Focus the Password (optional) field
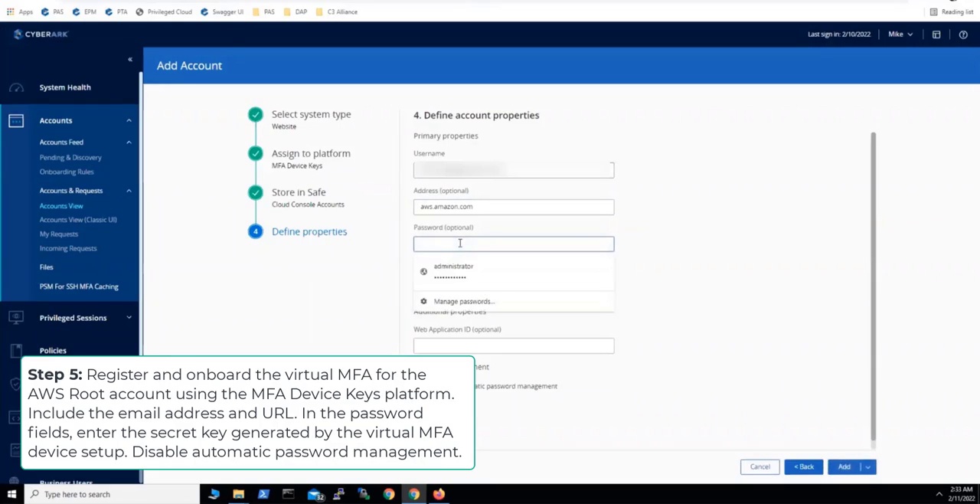The width and height of the screenshot is (980, 504). [x=514, y=244]
